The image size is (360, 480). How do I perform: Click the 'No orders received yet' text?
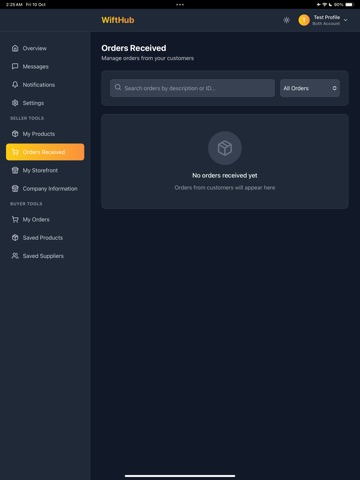pos(225,175)
